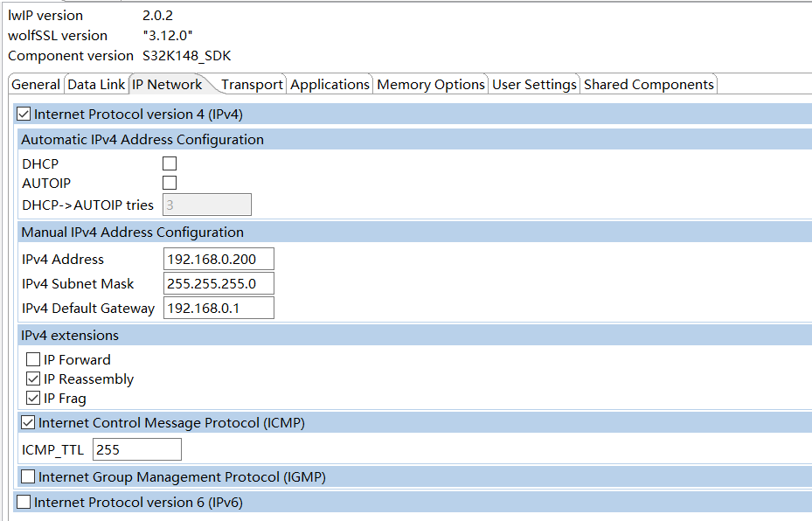This screenshot has width=812, height=521.
Task: Click the IPv4 Address input field
Action: [219, 260]
